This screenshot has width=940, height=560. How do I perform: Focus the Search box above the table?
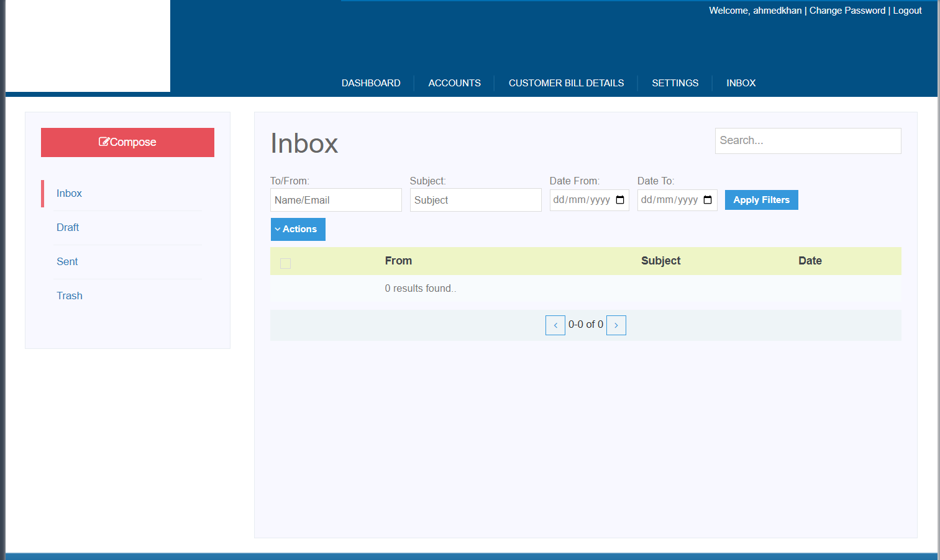click(808, 141)
